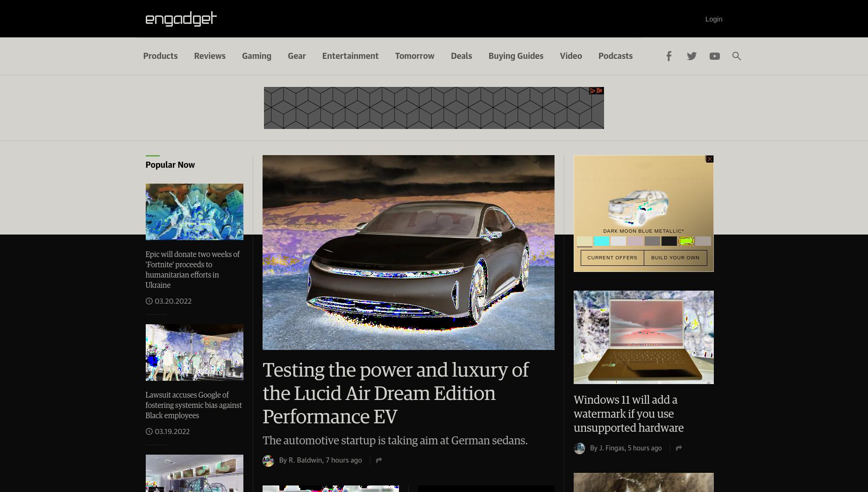This screenshot has width=868, height=492.
Task: Open the Products menu
Action: (160, 56)
